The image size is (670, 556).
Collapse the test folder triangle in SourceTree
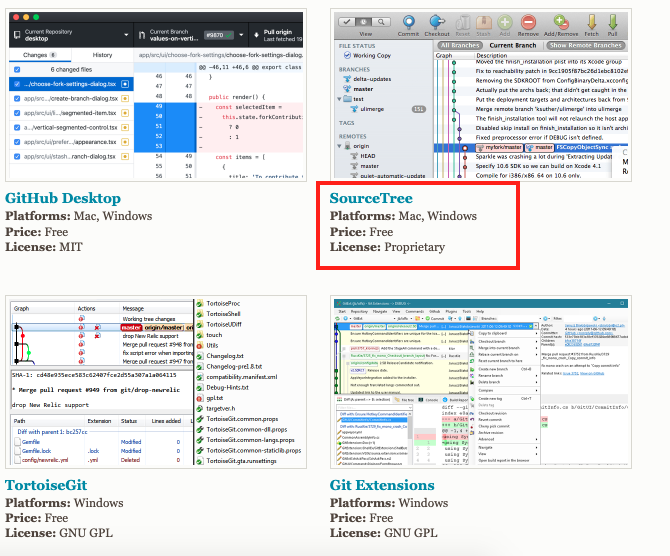pos(339,99)
